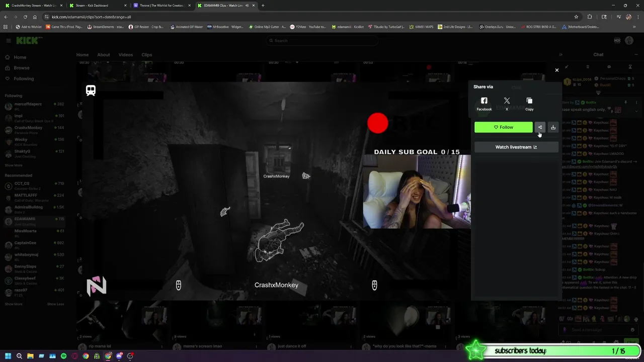Focus the Kick search box
Viewport: 644px width, 362px height.
click(x=322, y=41)
